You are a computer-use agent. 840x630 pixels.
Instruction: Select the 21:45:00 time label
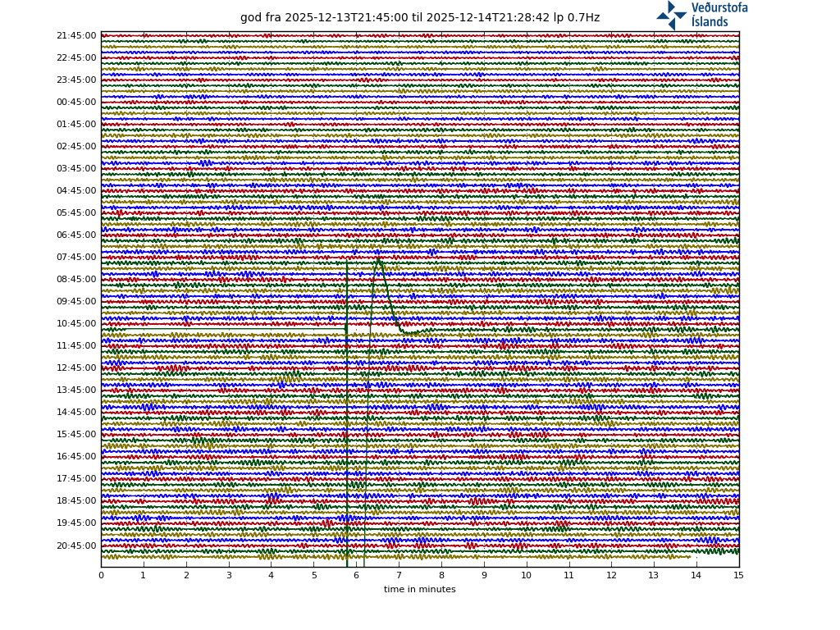(76, 36)
